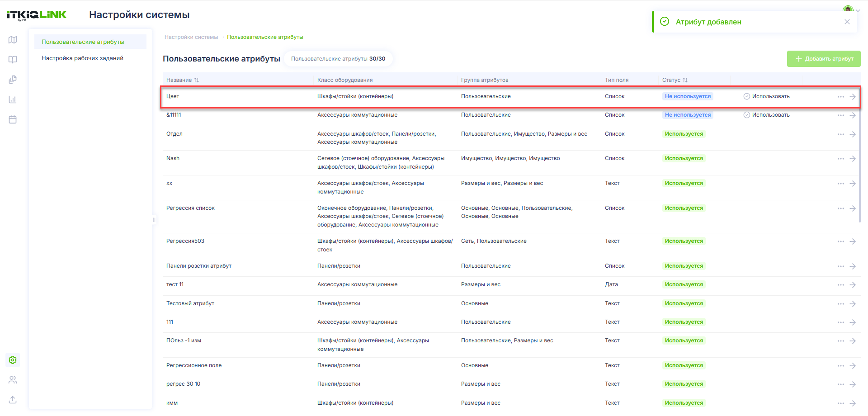The image size is (868, 416).
Task: Select the Панели розетки атрибут row name
Action: click(x=199, y=266)
